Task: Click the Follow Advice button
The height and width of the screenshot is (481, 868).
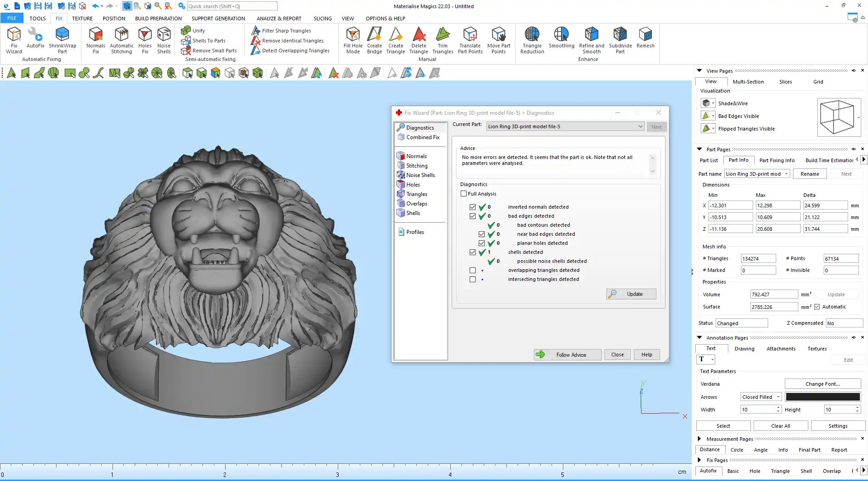Action: click(567, 355)
